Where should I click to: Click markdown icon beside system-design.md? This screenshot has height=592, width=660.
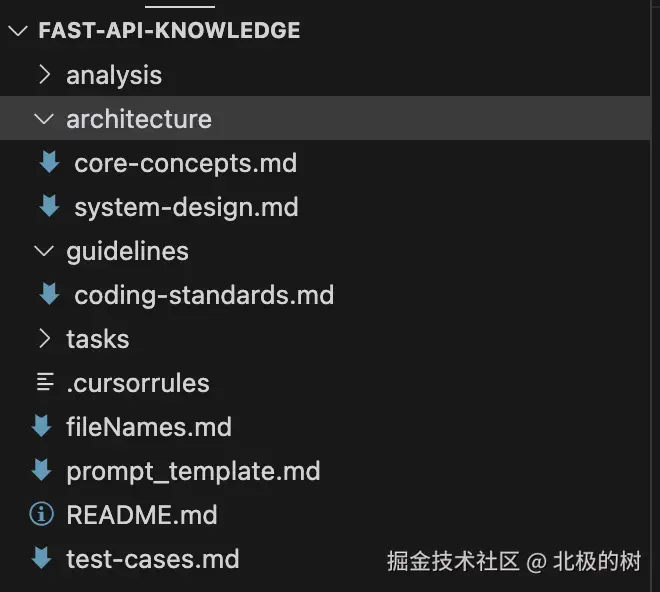point(49,207)
